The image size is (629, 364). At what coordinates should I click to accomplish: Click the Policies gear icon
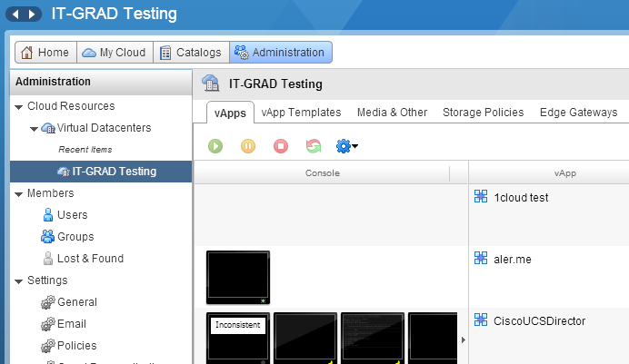tap(48, 346)
